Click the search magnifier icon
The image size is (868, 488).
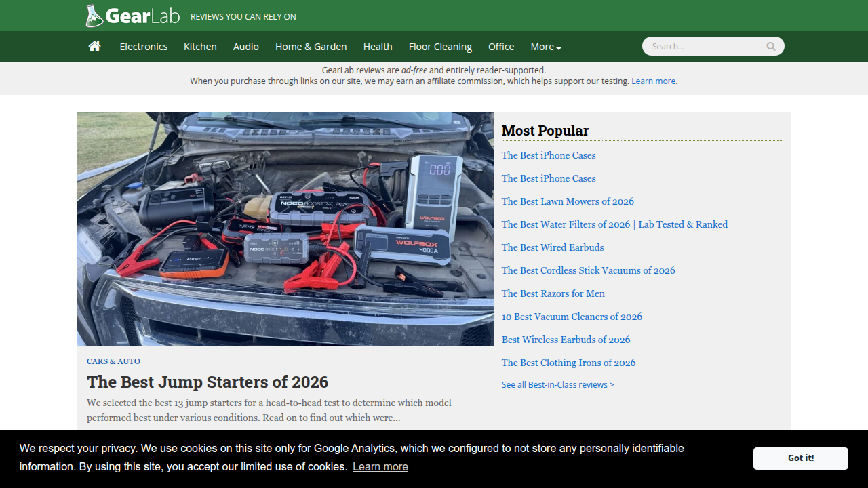click(771, 47)
